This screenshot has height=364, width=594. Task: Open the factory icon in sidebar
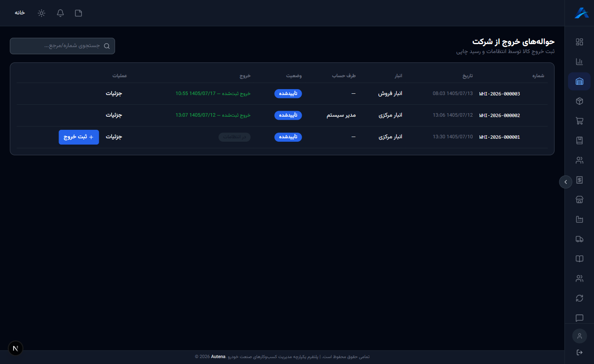pos(579,219)
